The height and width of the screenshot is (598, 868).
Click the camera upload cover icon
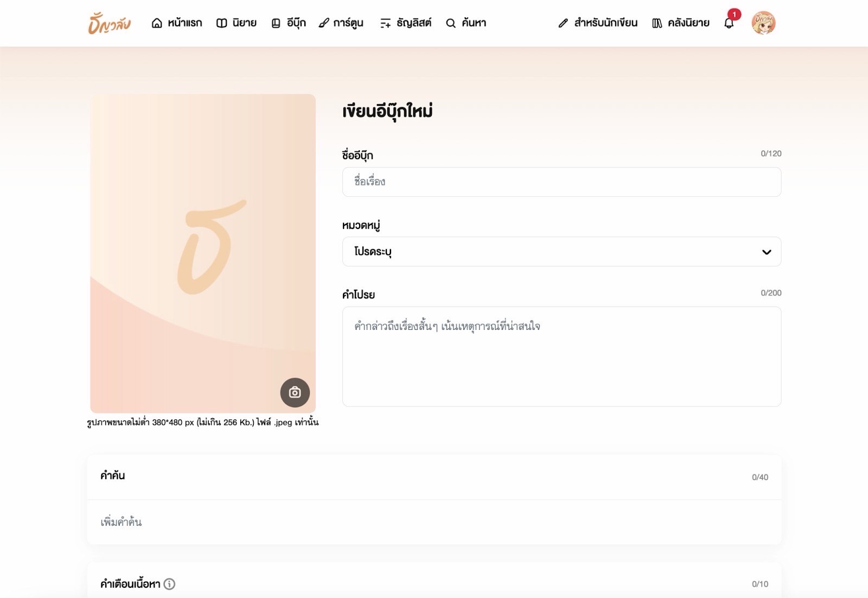point(295,392)
